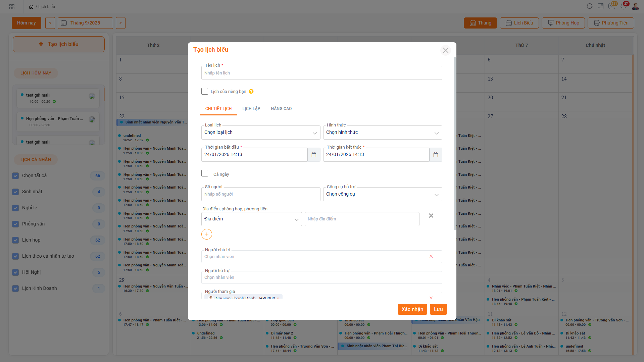
Task: Open the notification bell icon
Action: [624, 6]
